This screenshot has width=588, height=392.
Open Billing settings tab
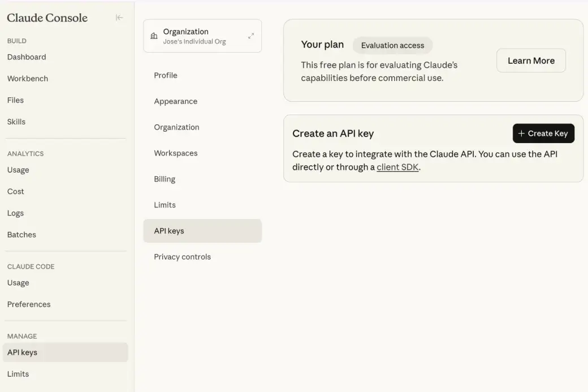coord(165,179)
